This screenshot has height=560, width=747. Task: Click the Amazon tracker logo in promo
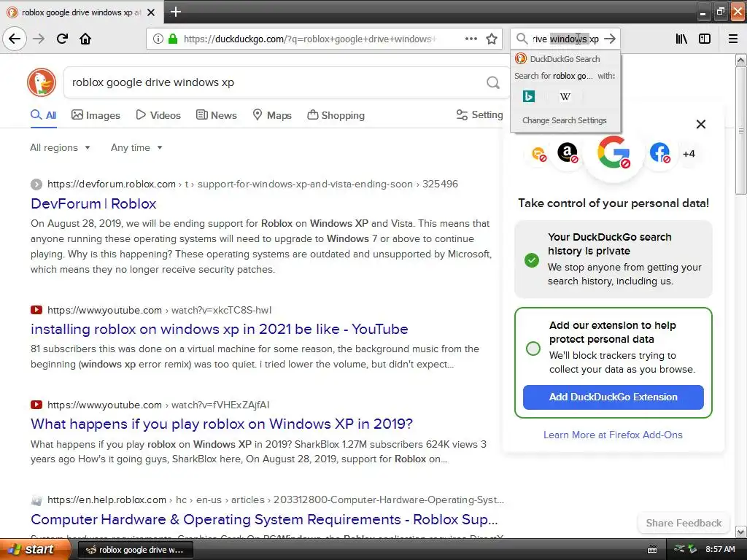568,153
